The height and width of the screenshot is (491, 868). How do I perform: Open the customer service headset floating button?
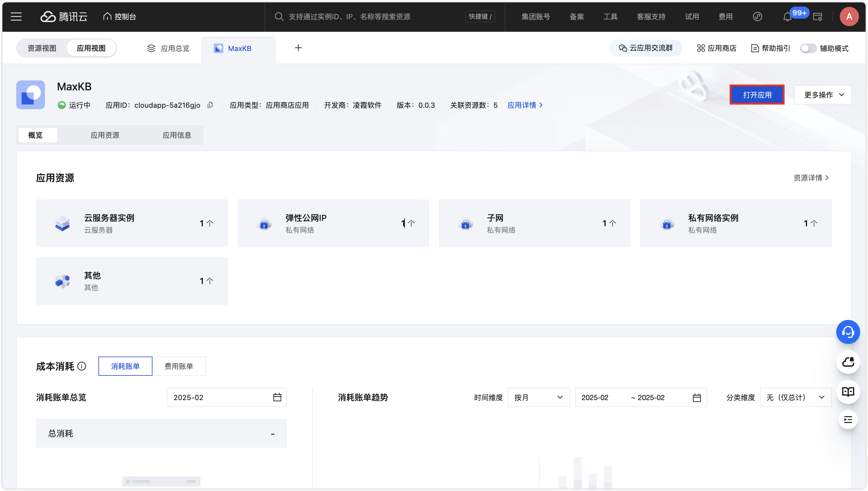[x=848, y=332]
